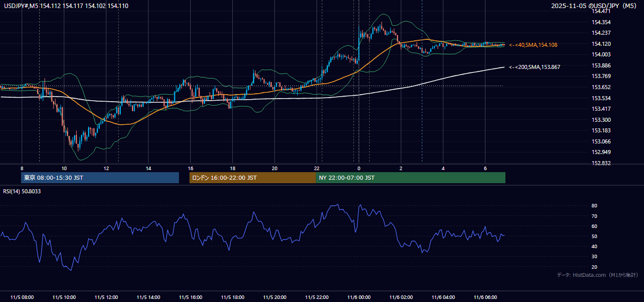Click hour label 4 under price chart

pyautogui.click(x=443, y=169)
